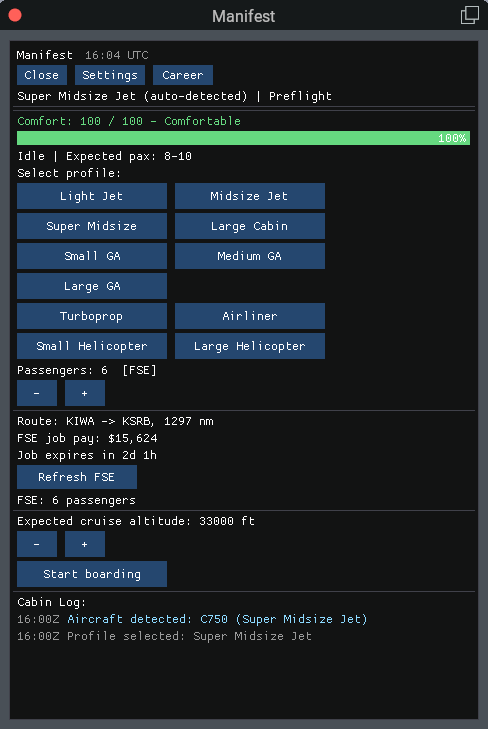Pick the Medium GA profile

250,256
